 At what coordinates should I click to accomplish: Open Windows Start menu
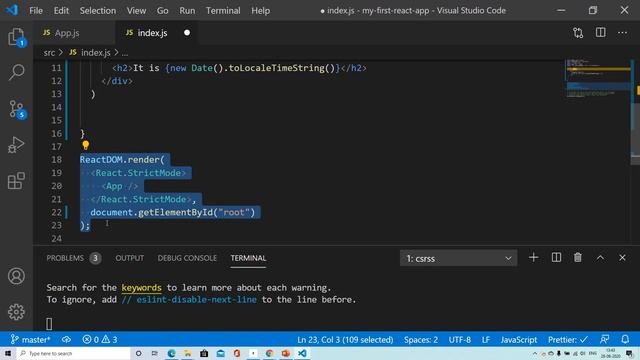coord(7,353)
